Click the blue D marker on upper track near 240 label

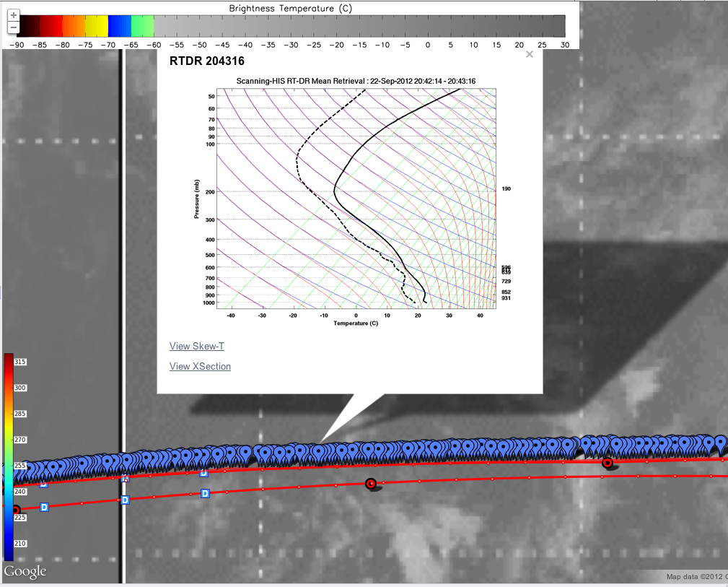click(43, 483)
